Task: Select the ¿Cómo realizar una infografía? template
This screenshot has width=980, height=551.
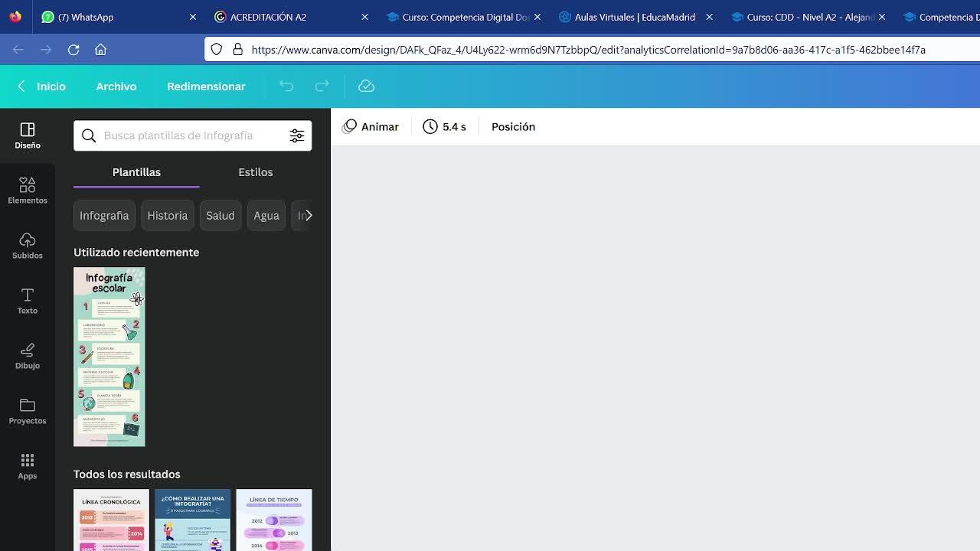Action: click(x=192, y=520)
